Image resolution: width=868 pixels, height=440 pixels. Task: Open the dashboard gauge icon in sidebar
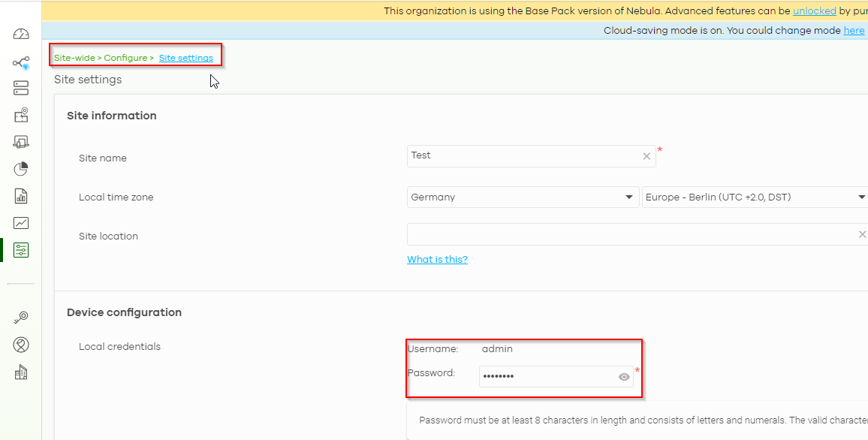pos(21,35)
